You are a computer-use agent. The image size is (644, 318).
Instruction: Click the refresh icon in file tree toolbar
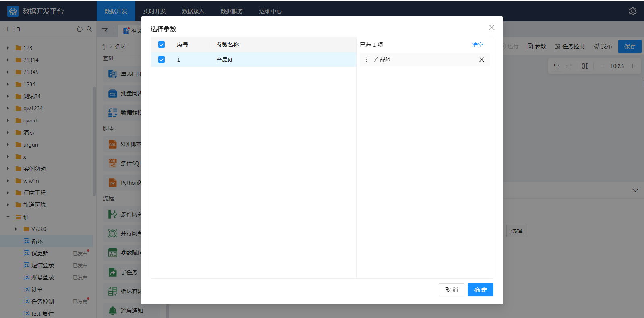pos(80,29)
